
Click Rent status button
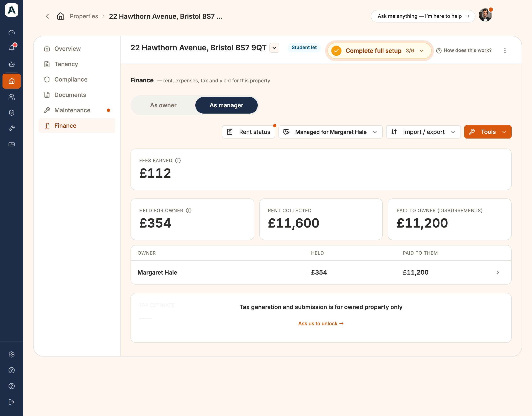(x=249, y=132)
